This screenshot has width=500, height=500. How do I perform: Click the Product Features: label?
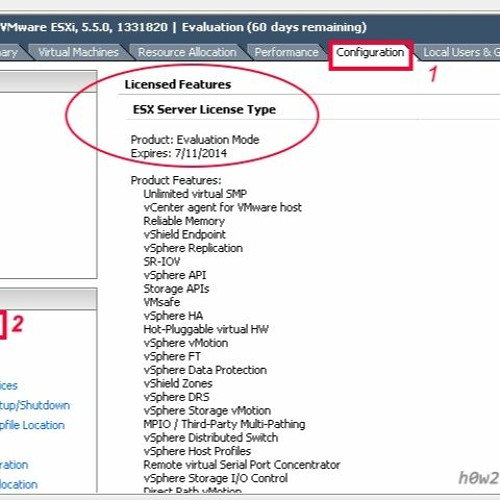[176, 180]
